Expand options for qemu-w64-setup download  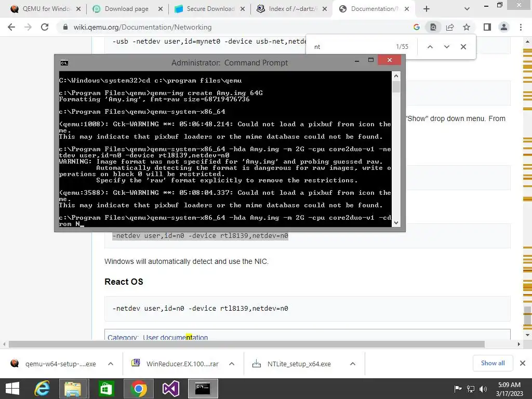click(x=111, y=364)
